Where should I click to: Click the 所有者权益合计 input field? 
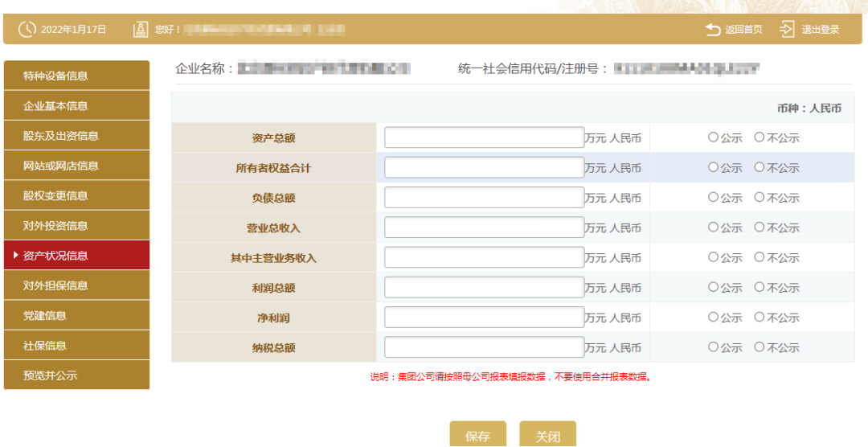point(484,167)
